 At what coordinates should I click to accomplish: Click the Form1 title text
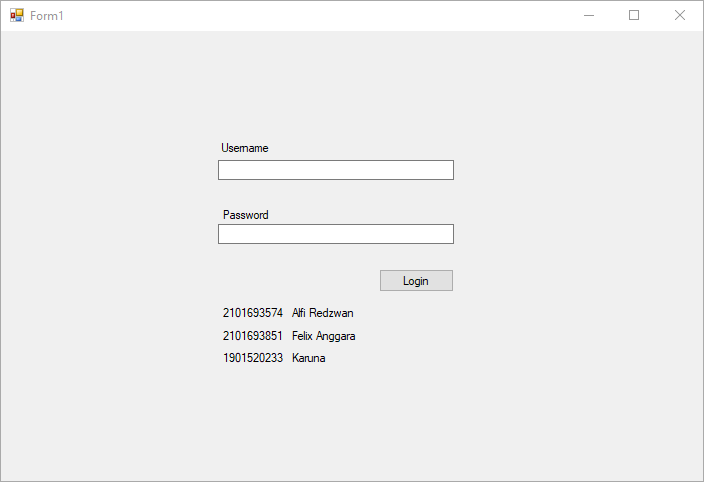47,16
